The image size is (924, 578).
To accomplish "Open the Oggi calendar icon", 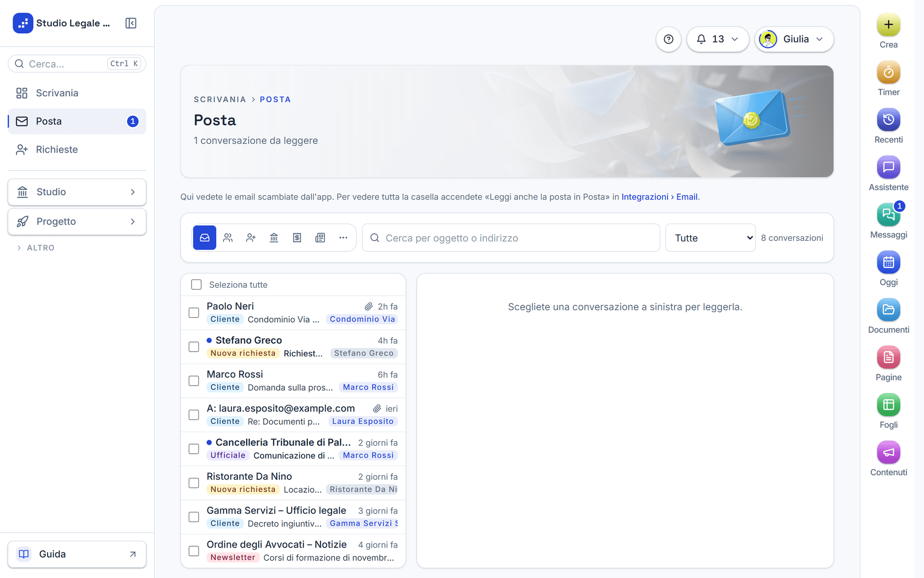I will tap(888, 263).
